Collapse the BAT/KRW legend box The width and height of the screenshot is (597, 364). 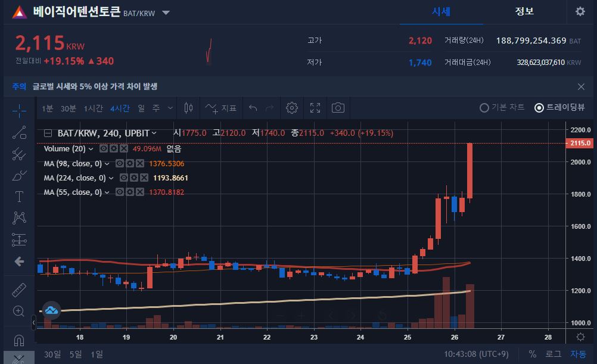(x=48, y=133)
